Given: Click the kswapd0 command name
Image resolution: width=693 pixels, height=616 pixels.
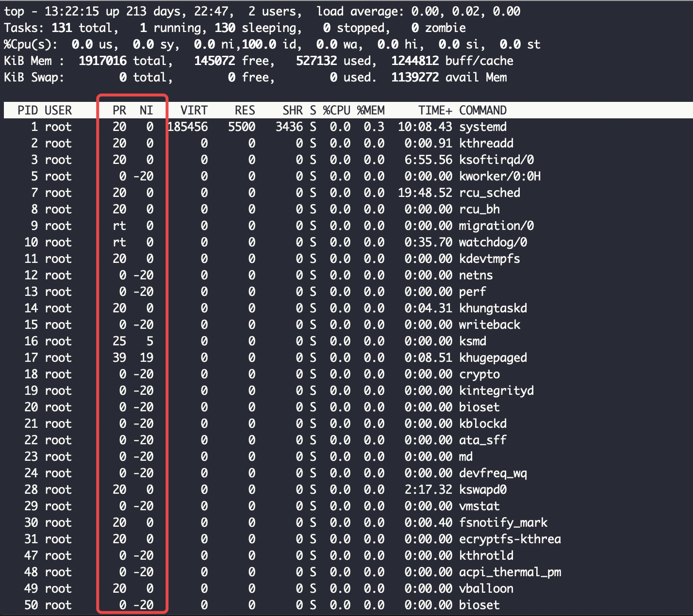Looking at the screenshot, I should pyautogui.click(x=482, y=490).
